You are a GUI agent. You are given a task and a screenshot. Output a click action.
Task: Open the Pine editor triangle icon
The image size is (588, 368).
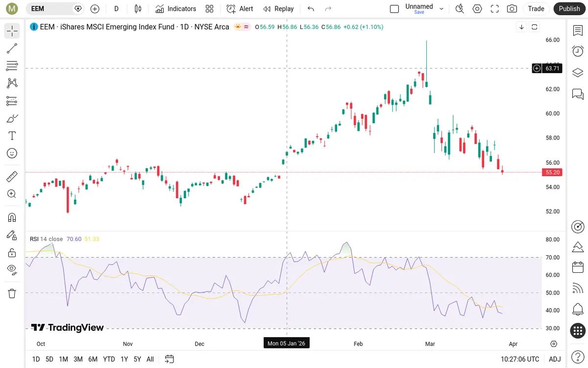[578, 247]
